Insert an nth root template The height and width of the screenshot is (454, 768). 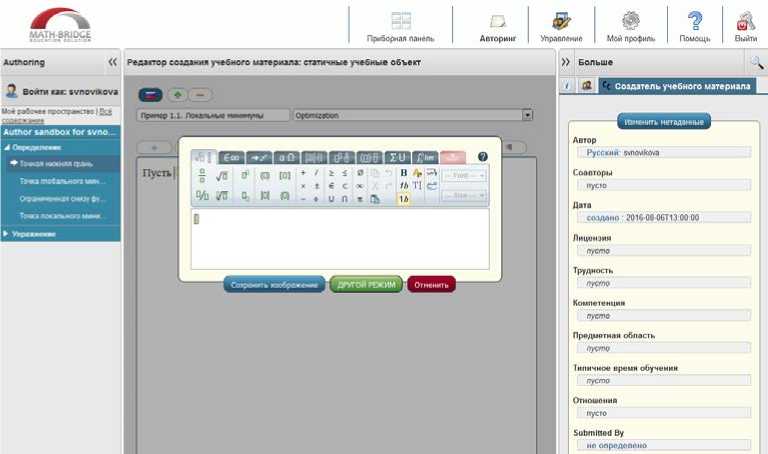222,195
